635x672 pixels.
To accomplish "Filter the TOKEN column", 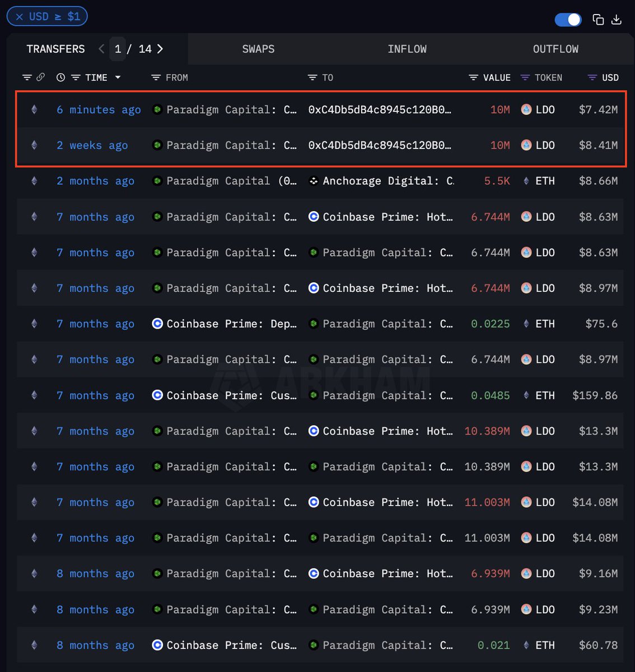I will (525, 77).
